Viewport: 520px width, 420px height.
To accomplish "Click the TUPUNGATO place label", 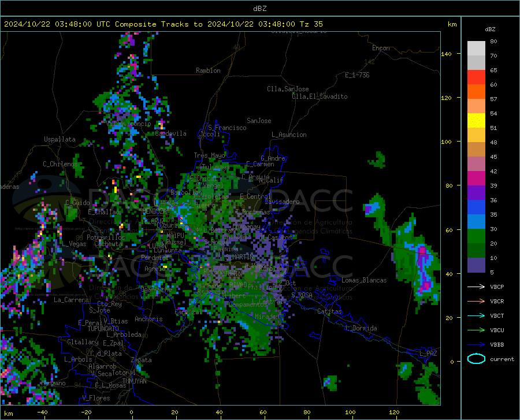I will (103, 329).
